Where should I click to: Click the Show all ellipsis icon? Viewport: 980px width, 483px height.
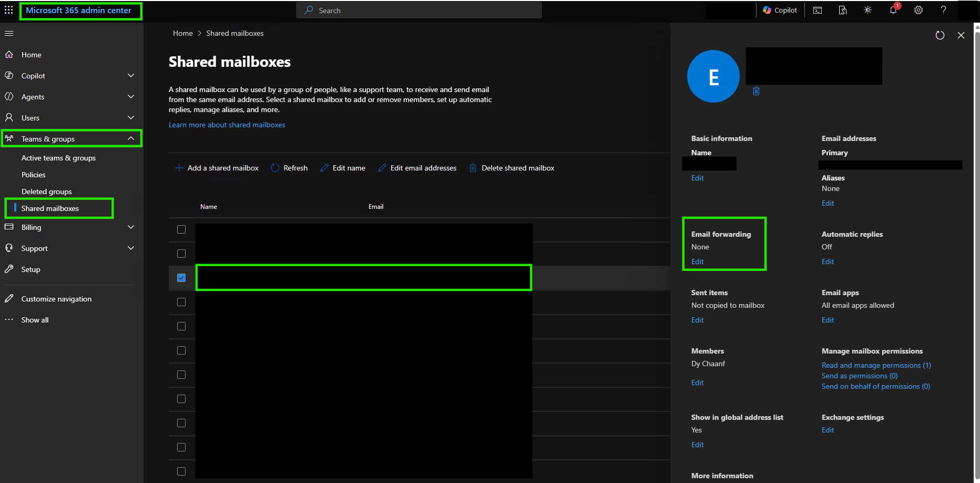(9, 319)
